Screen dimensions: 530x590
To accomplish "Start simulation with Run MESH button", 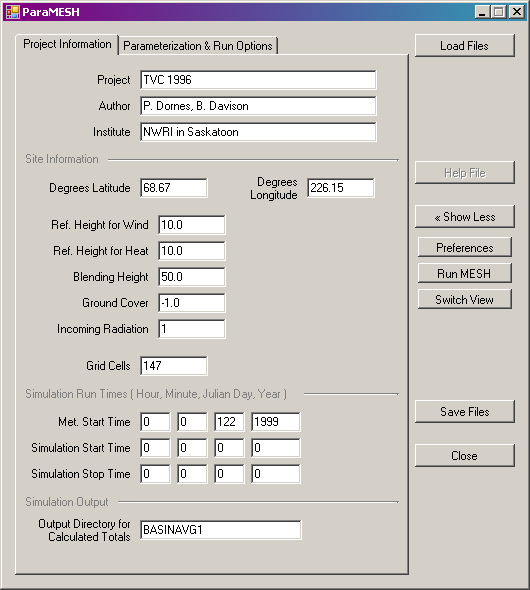I will pos(465,273).
